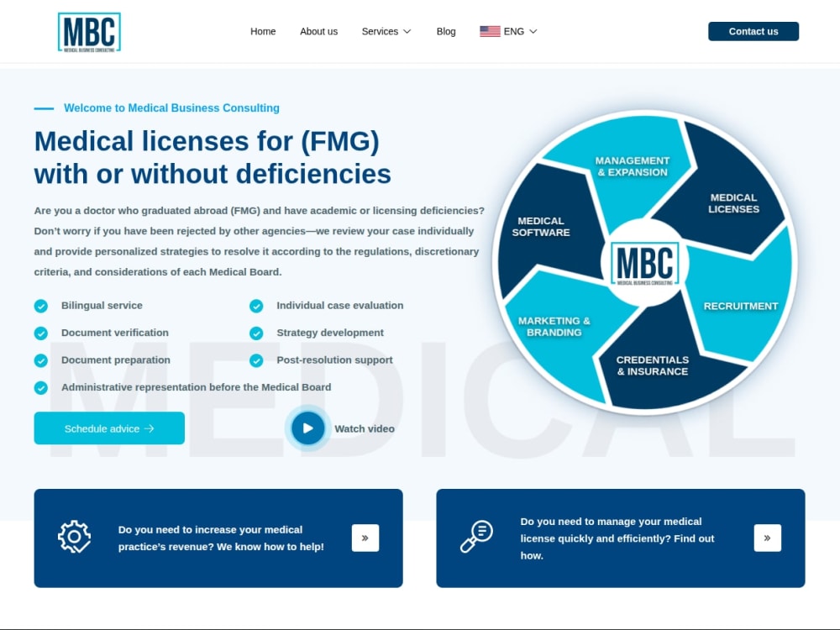Click the gear icon on revenue card
This screenshot has width=840, height=630.
(x=75, y=537)
